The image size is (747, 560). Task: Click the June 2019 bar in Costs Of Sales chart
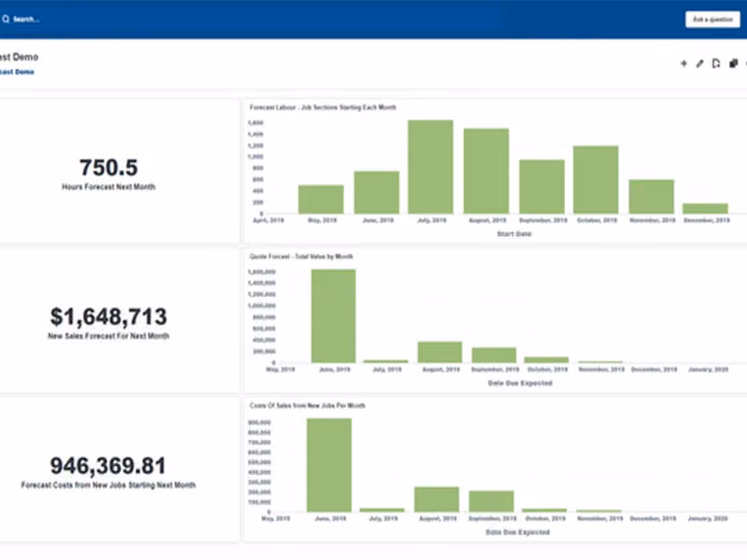point(330,465)
